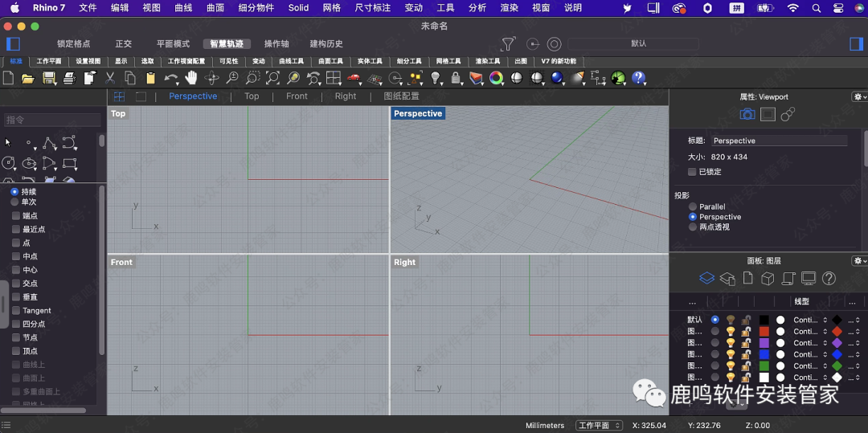
Task: Open the 曲面 menu
Action: [215, 8]
